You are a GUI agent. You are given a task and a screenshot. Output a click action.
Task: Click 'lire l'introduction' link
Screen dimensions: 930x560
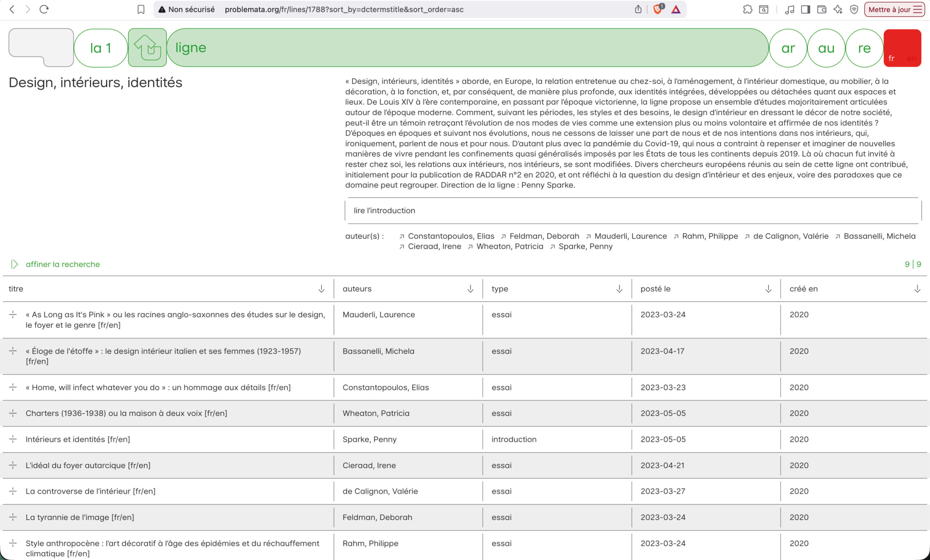point(384,210)
